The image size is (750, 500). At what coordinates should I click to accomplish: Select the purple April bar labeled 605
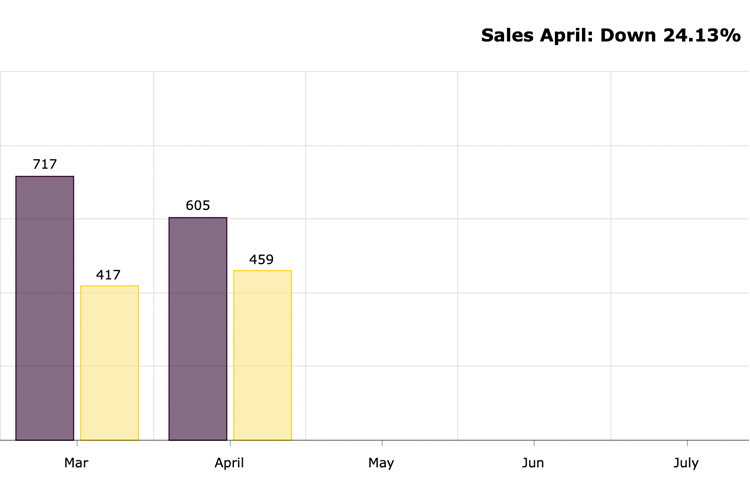198,329
